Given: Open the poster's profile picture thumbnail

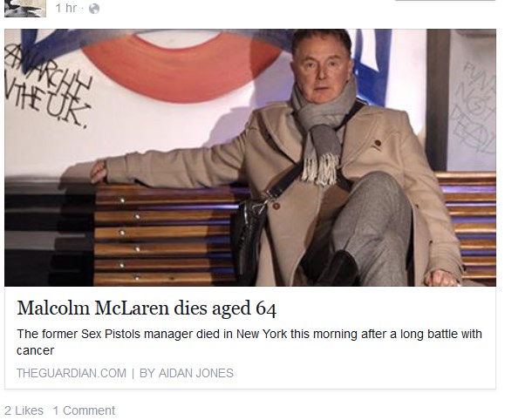Looking at the screenshot, I should [25, 8].
